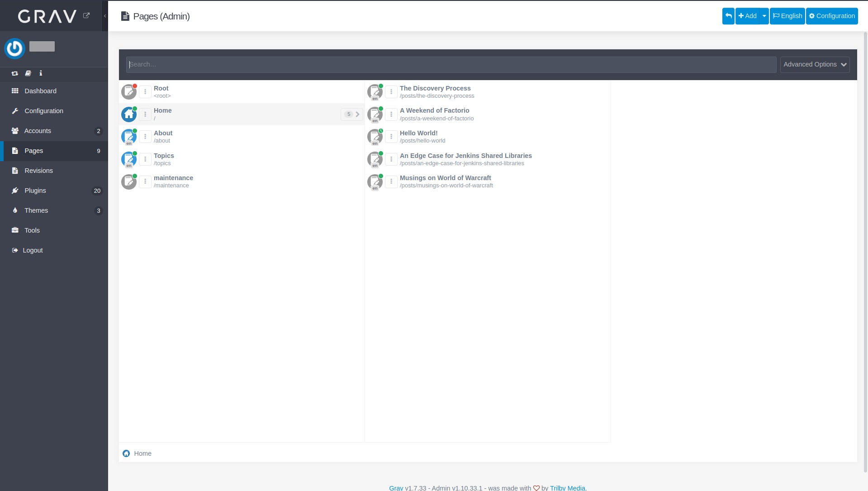Select the Musings on World of Warcraft page
This screenshot has width=868, height=491.
[x=445, y=178]
